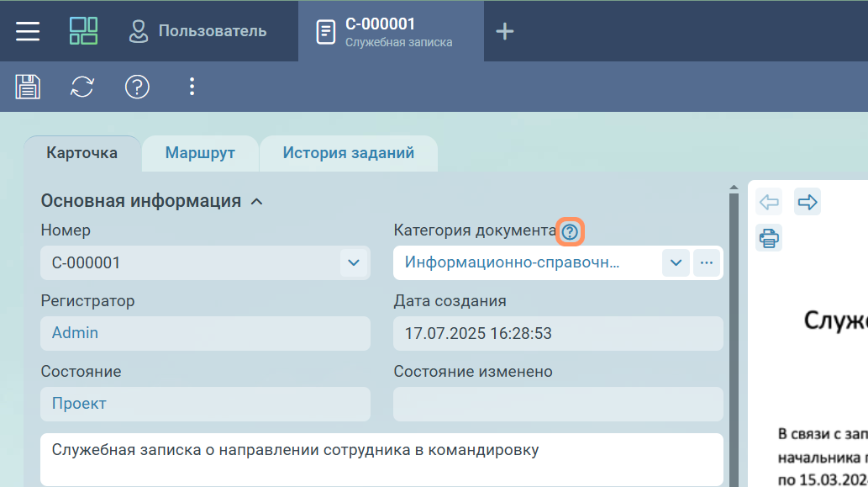This screenshot has width=868, height=487.
Task: Click the save diskette icon
Action: coord(28,86)
